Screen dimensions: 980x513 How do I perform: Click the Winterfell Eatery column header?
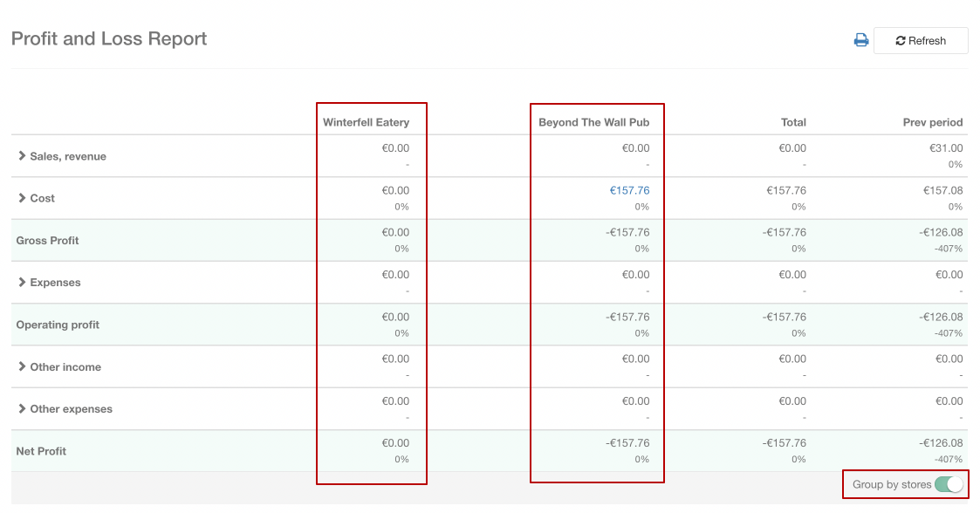pyautogui.click(x=366, y=122)
